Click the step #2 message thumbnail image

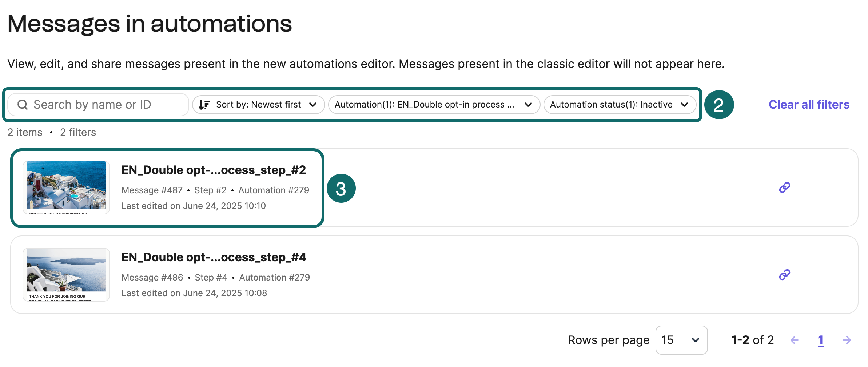(x=66, y=187)
